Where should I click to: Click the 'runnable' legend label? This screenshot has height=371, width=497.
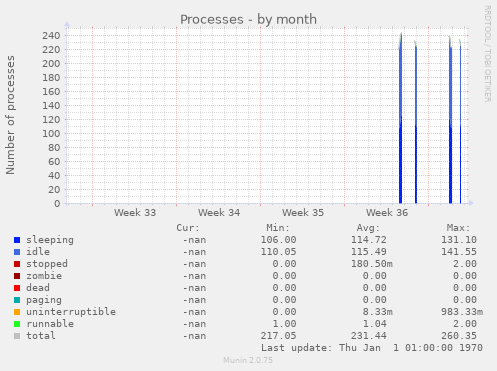click(x=50, y=324)
